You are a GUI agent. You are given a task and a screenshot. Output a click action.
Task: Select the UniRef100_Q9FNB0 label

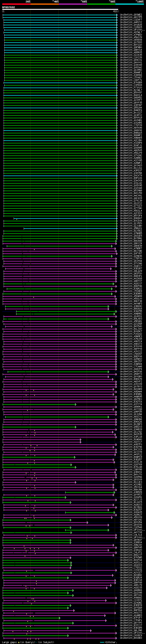point(131,47)
